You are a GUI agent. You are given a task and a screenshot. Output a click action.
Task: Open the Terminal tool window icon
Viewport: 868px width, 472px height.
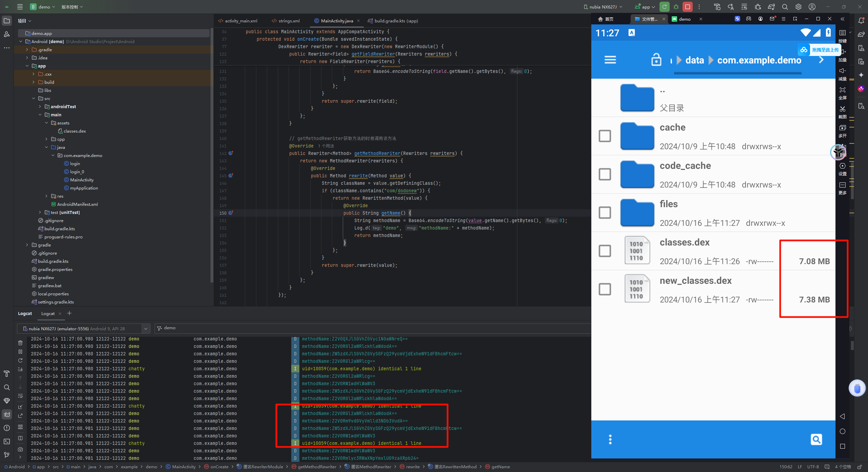tap(7, 441)
